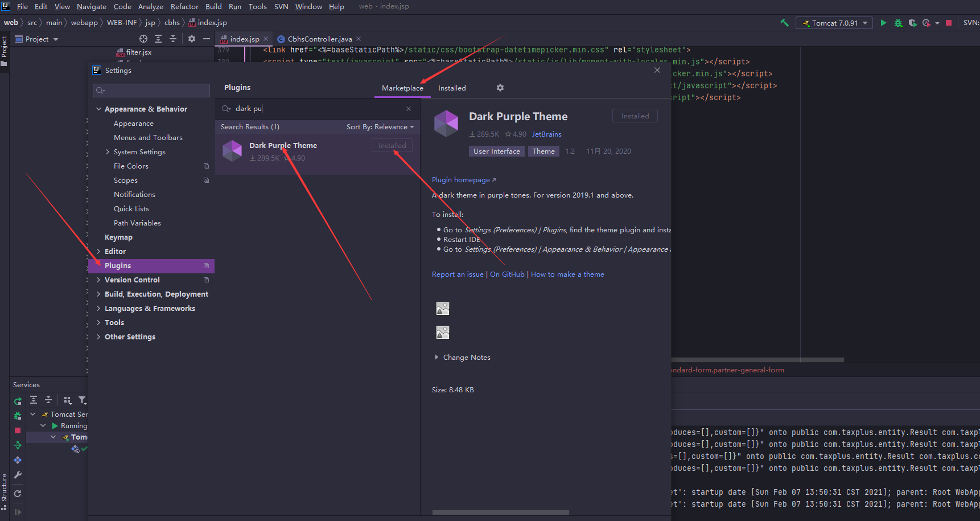Screen dimensions: 980x521
Task: Hide the Project panel with minus icon
Action: pyautogui.click(x=207, y=39)
